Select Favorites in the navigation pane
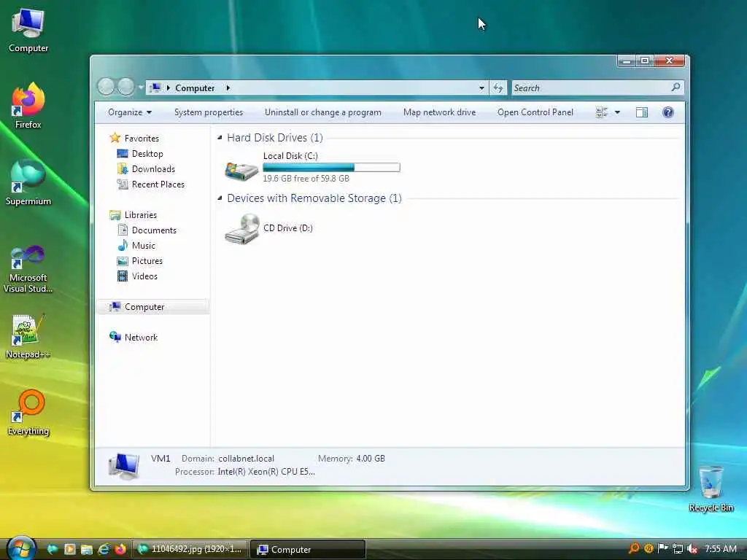Viewport: 747px width, 560px height. 142,138
